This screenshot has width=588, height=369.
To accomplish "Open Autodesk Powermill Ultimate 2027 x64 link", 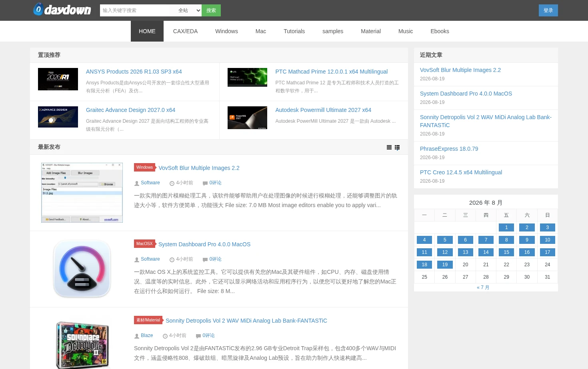I will (323, 110).
